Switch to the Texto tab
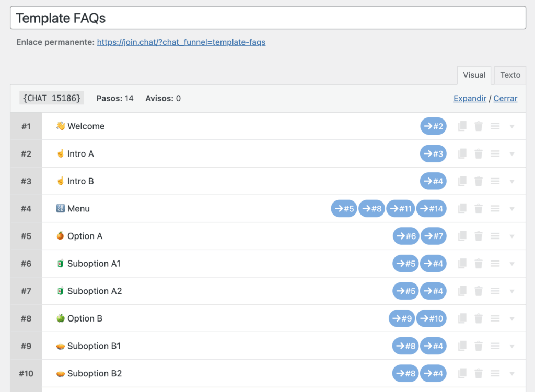The width and height of the screenshot is (535, 392). [x=510, y=75]
